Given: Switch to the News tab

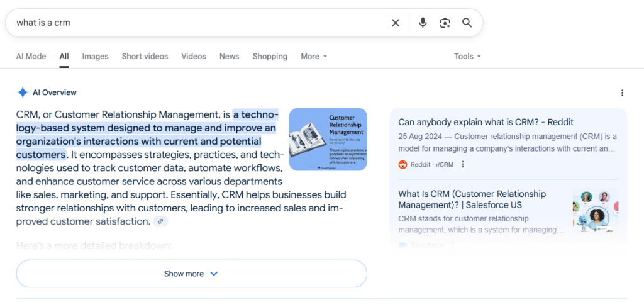Looking at the screenshot, I should point(229,56).
